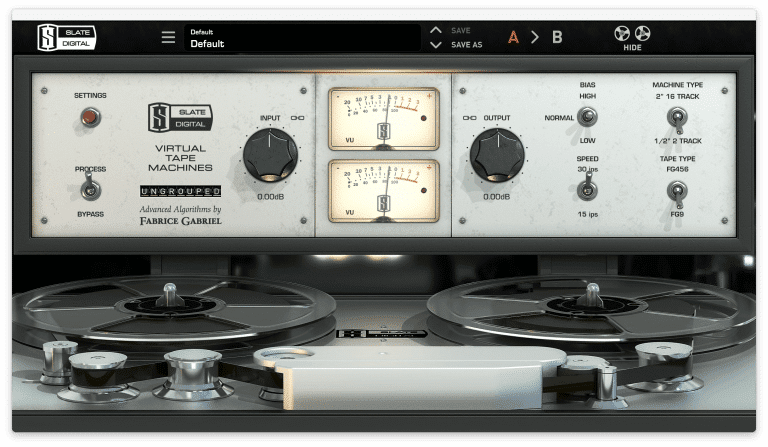
Task: Hide the tape reels with HIDE icon
Action: 632,38
